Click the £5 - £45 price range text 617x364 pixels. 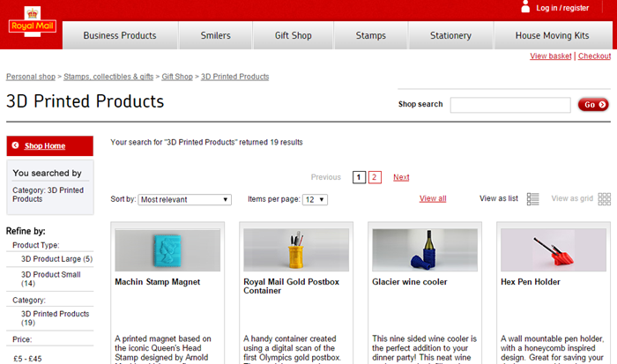pos(27,359)
